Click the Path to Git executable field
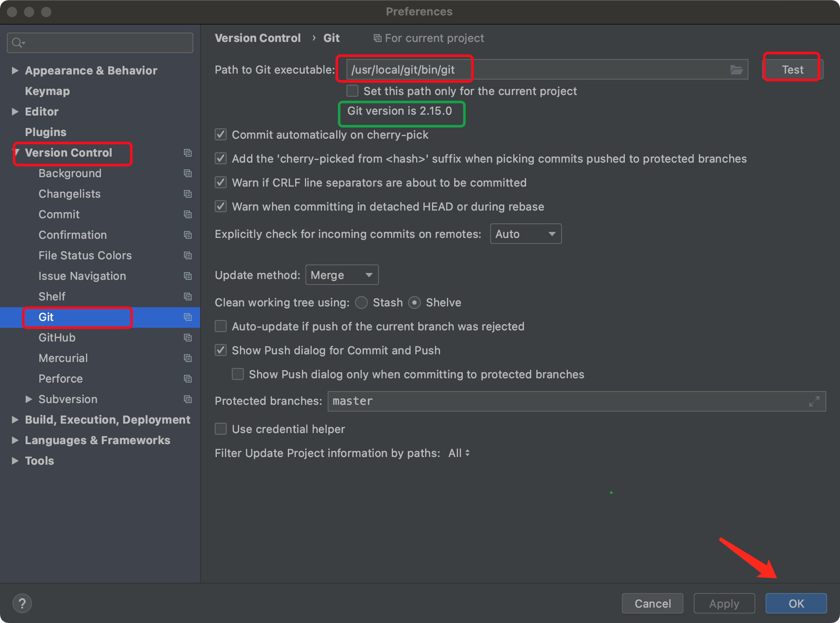This screenshot has height=623, width=840. (547, 70)
